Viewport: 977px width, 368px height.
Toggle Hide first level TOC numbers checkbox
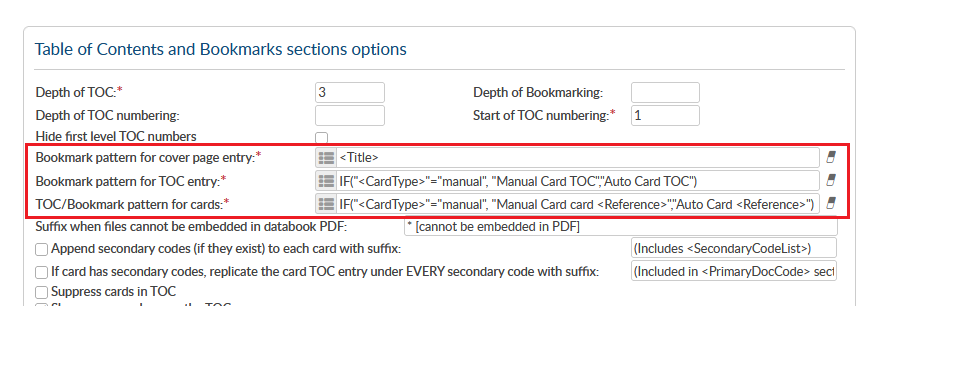[x=322, y=138]
